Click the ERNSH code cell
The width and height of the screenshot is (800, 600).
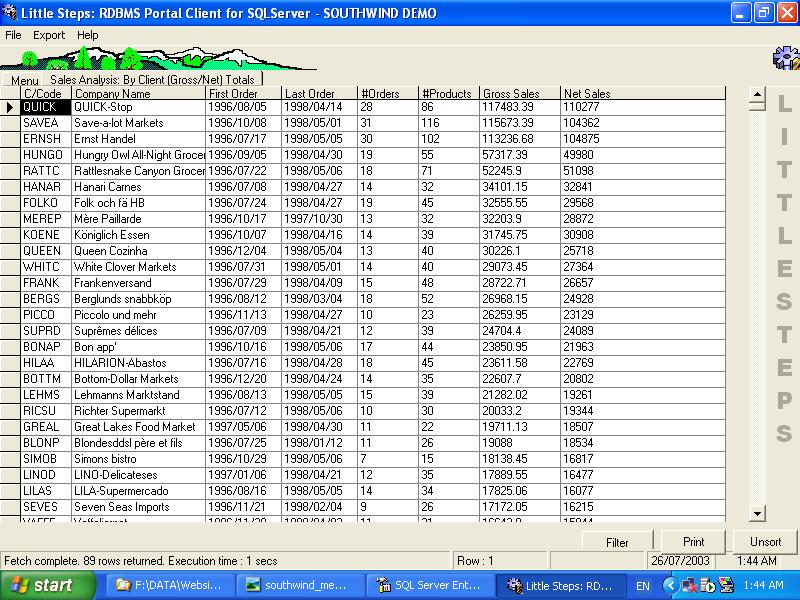click(45, 139)
